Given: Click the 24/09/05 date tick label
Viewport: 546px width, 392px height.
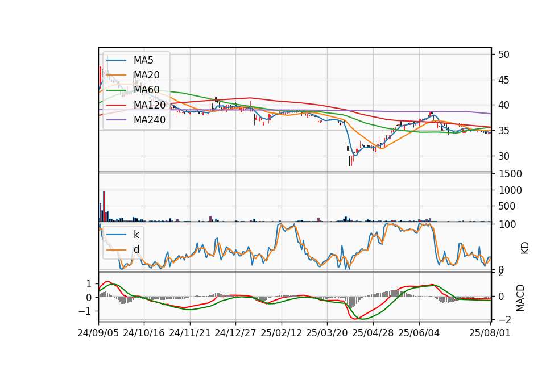Looking at the screenshot, I should [98, 333].
